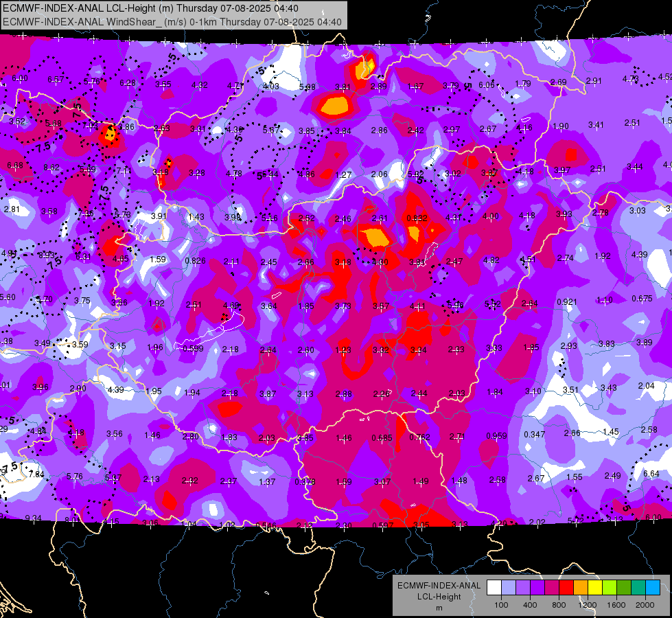The height and width of the screenshot is (618, 672).
Task: Click the legend tick label 100
Action: 502,605
